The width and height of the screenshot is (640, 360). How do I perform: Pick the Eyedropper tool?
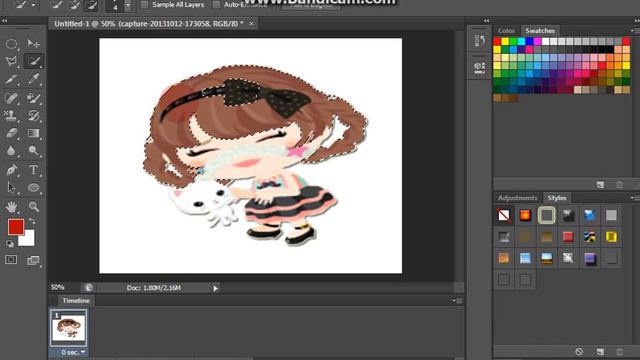tap(33, 79)
